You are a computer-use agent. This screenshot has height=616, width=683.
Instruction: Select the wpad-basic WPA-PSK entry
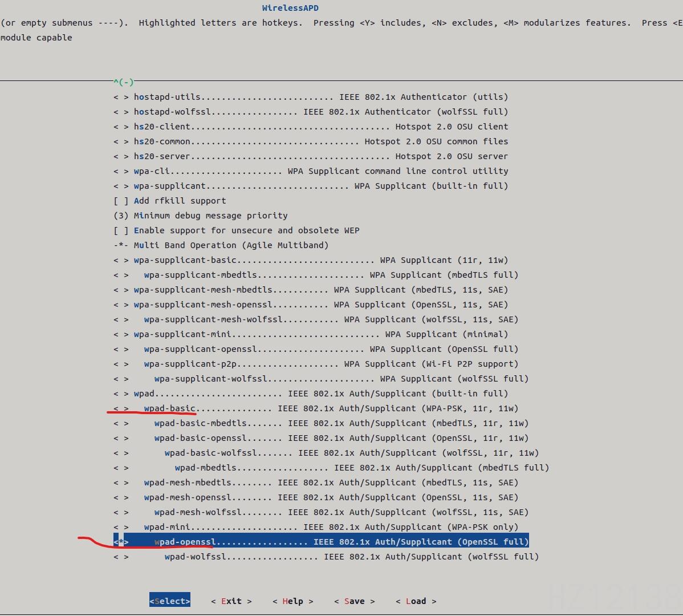316,408
